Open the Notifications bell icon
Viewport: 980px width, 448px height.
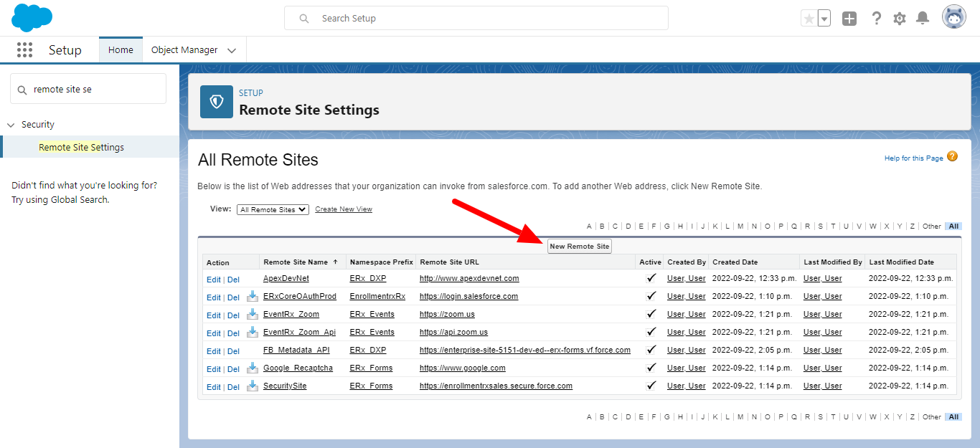(x=923, y=19)
